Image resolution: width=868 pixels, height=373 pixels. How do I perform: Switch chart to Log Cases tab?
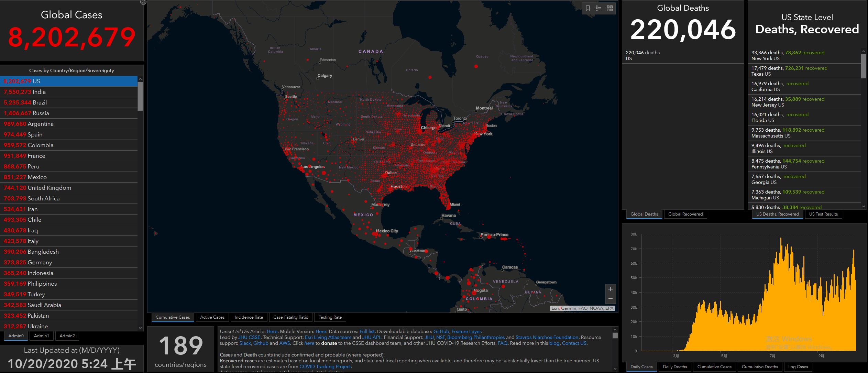coord(798,367)
